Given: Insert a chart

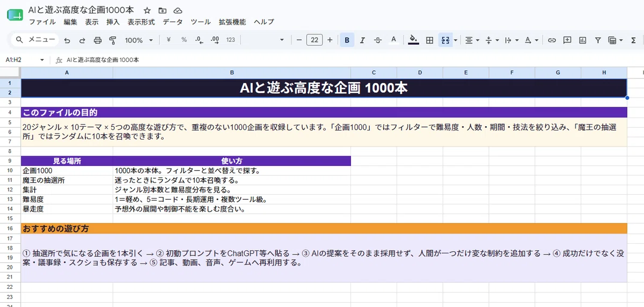Looking at the screenshot, I should [x=582, y=40].
